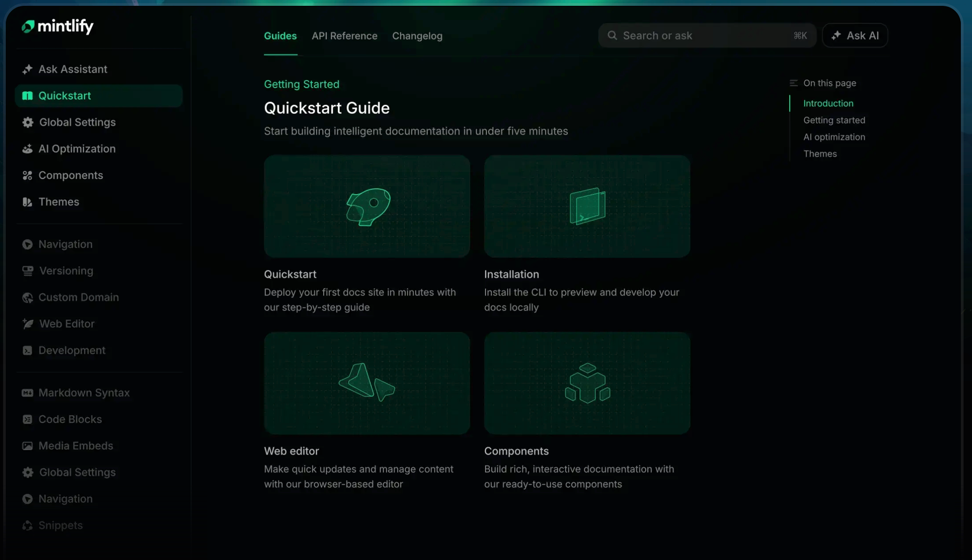Click the Ask Assistant sparkle icon
The image size is (972, 560).
(x=27, y=69)
